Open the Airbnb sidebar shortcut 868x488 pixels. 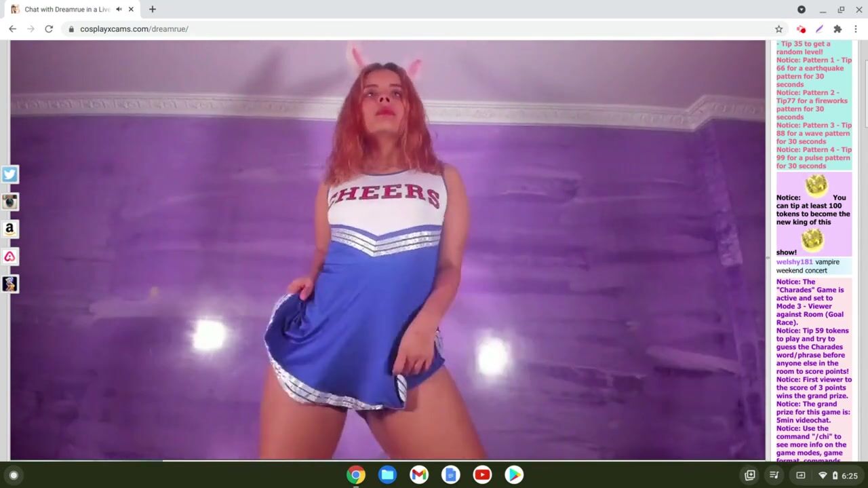click(x=9, y=257)
